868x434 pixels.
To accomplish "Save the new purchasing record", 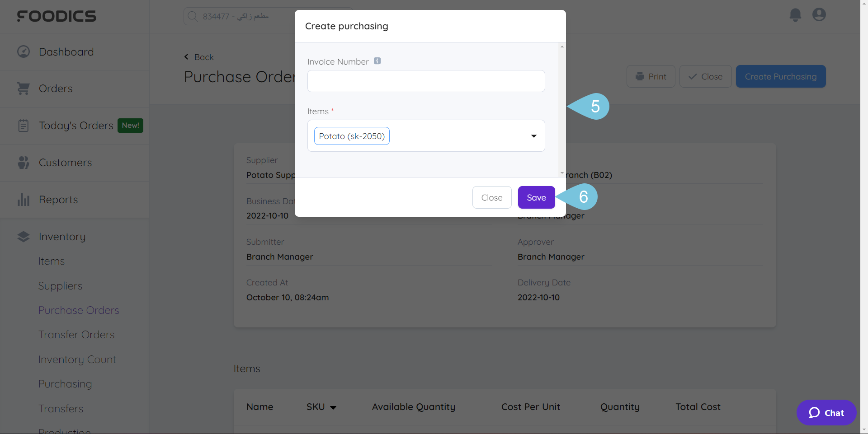I will click(x=536, y=197).
